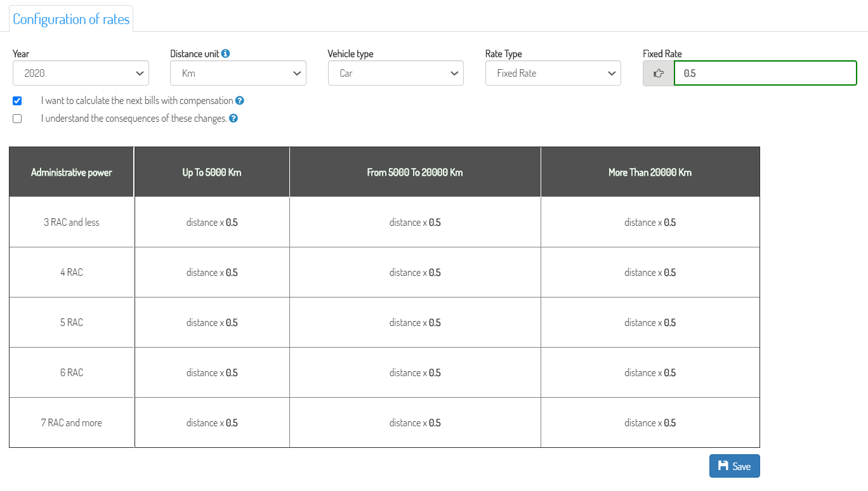Click Up To 5000 Km cell for 4 RAC
868x491 pixels.
point(212,272)
